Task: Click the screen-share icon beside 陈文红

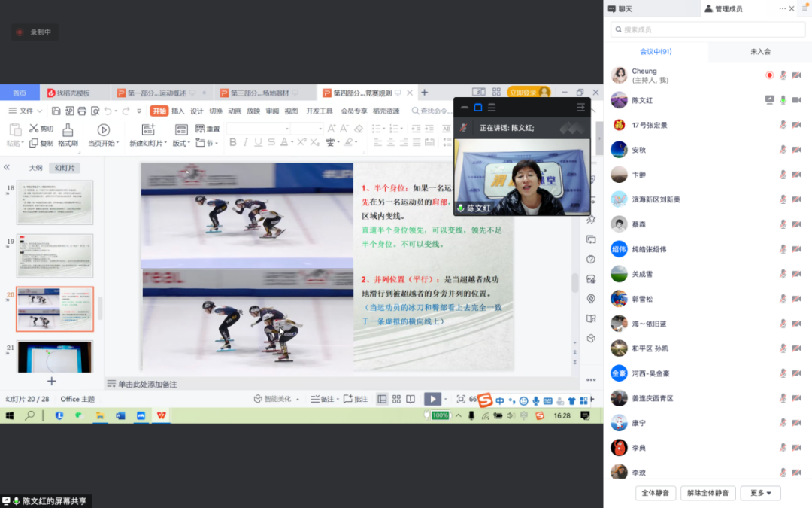Action: pyautogui.click(x=769, y=100)
